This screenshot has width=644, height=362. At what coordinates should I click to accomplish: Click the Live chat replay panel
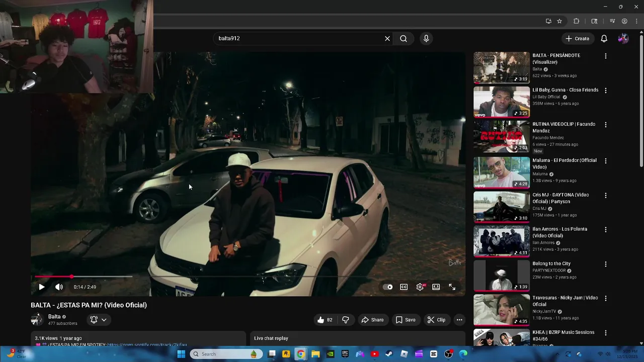tap(358, 338)
